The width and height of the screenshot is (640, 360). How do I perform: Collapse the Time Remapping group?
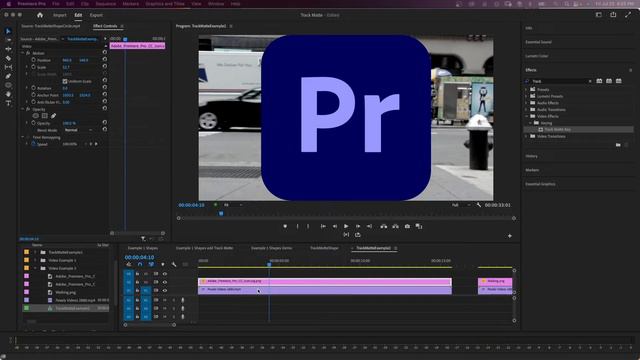pos(23,138)
